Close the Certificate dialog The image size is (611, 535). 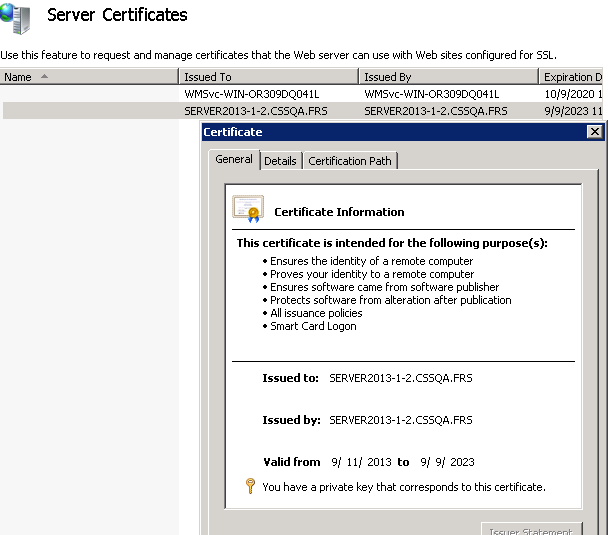[594, 132]
